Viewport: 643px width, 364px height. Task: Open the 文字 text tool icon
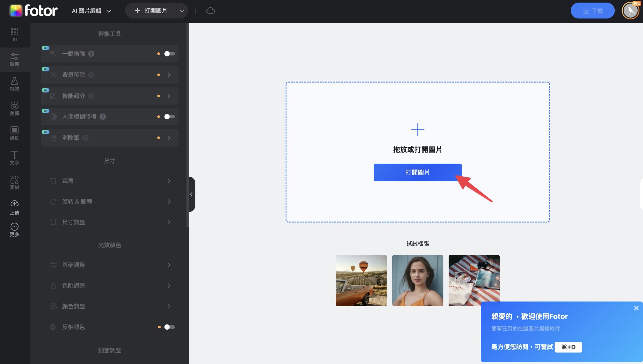[x=14, y=158]
